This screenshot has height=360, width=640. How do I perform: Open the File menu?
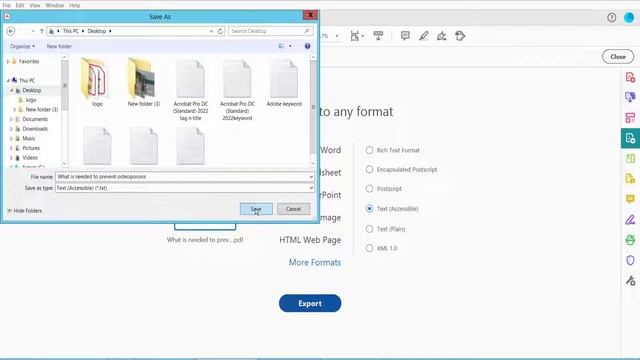coord(7,5)
